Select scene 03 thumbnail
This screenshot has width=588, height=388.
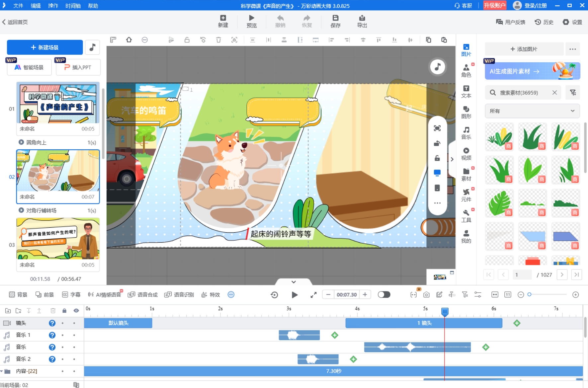click(58, 239)
